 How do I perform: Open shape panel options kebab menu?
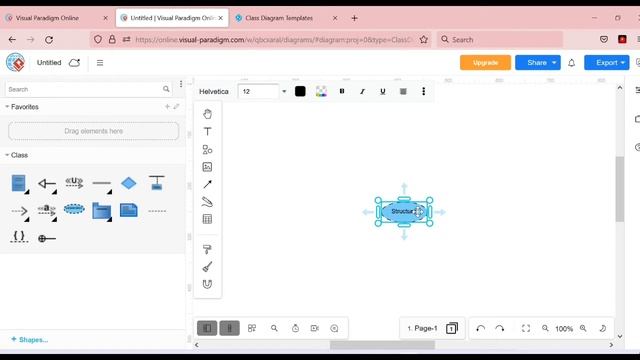181,84
